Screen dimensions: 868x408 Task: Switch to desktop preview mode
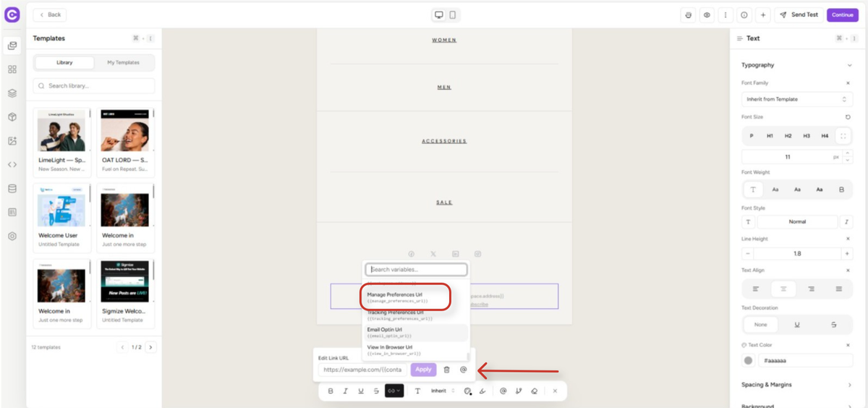coord(438,14)
